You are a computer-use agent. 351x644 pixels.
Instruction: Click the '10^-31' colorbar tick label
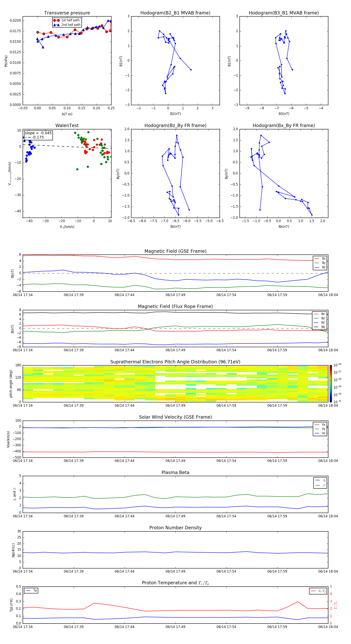(x=338, y=402)
